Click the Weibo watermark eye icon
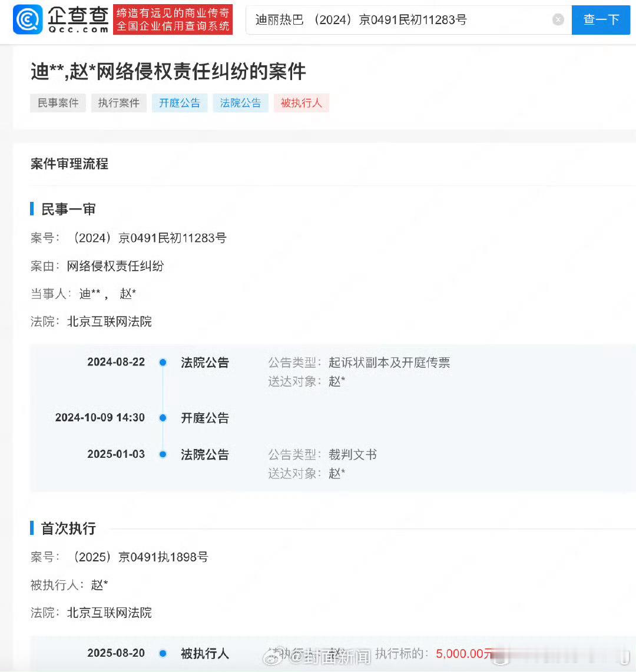 271,656
